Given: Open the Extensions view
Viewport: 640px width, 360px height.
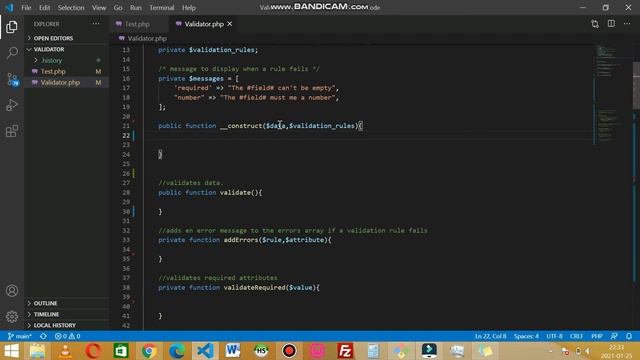Looking at the screenshot, I should point(12,131).
